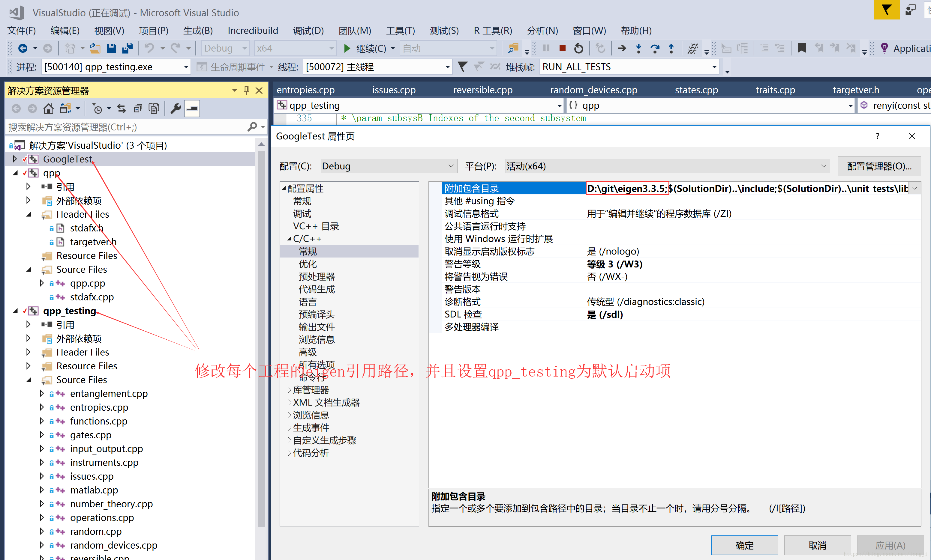Open the 堆栈帧 RUN_ALL_TESTS dropdown
Image resolution: width=931 pixels, height=560 pixels.
click(714, 67)
